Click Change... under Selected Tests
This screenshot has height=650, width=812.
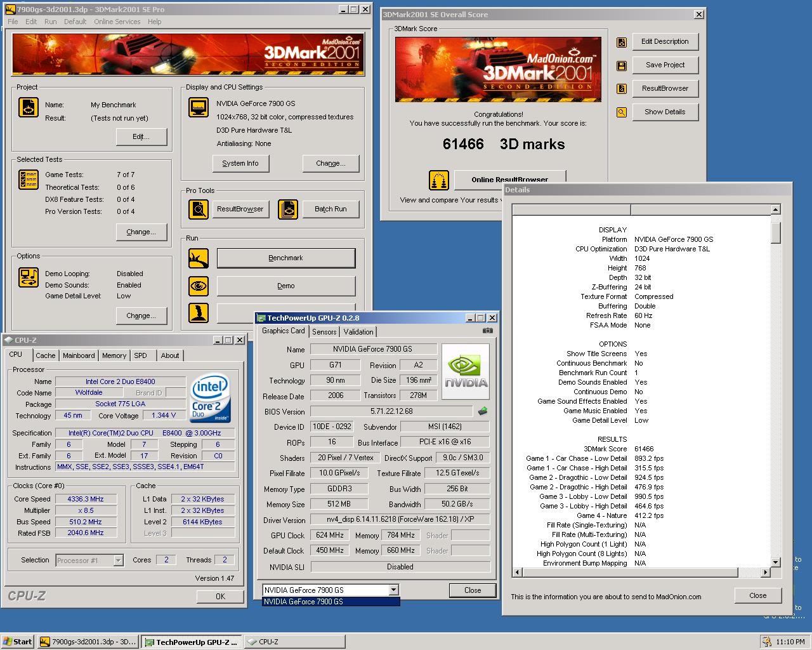pos(141,232)
